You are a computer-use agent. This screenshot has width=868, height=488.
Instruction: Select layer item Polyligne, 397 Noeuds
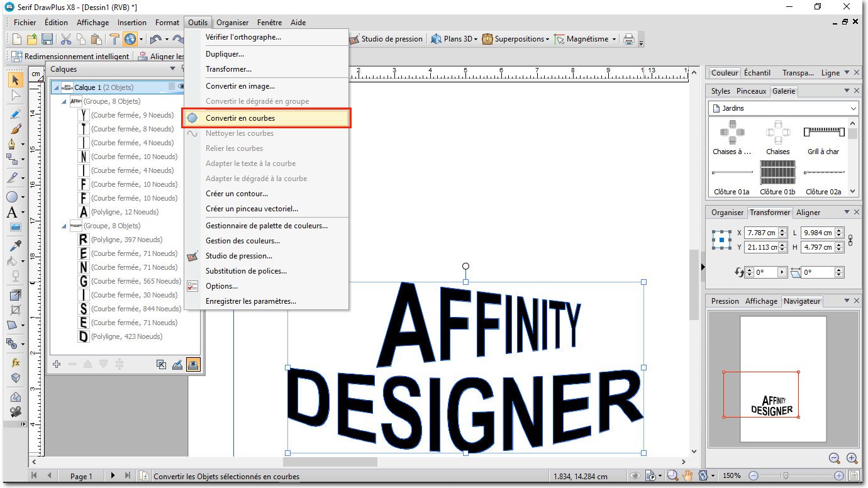[120, 240]
